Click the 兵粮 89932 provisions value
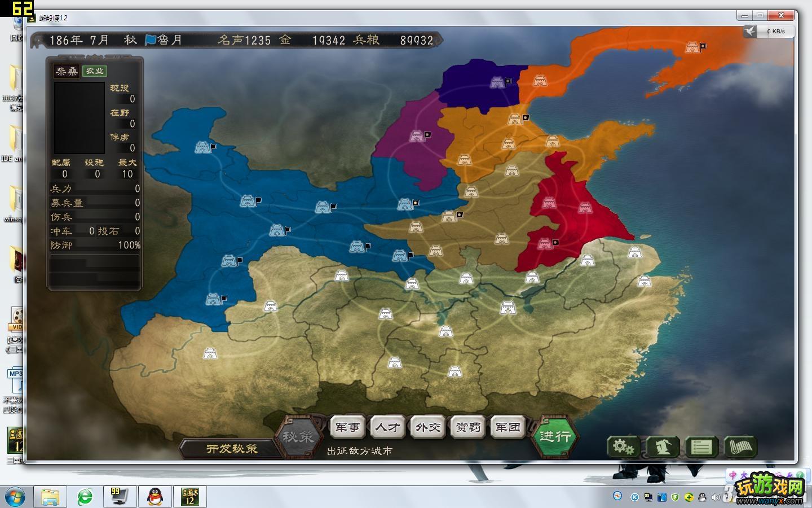This screenshot has height=508, width=812. [393, 40]
